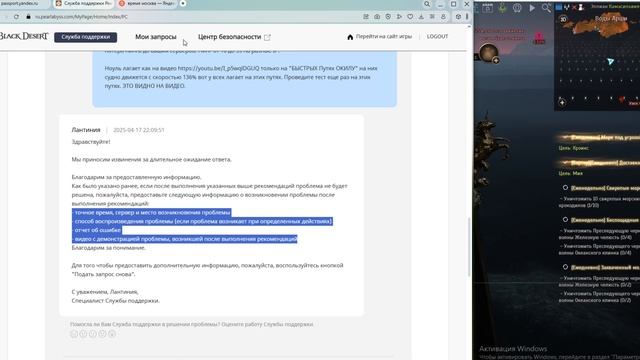
Task: Click the magnifier icon in game top bar
Action: tap(546, 8)
